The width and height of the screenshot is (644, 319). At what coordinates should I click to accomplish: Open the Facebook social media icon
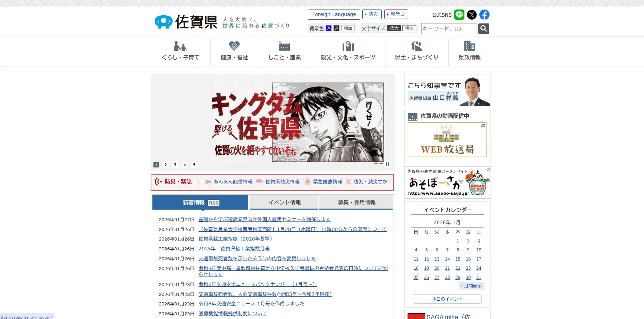click(x=484, y=15)
